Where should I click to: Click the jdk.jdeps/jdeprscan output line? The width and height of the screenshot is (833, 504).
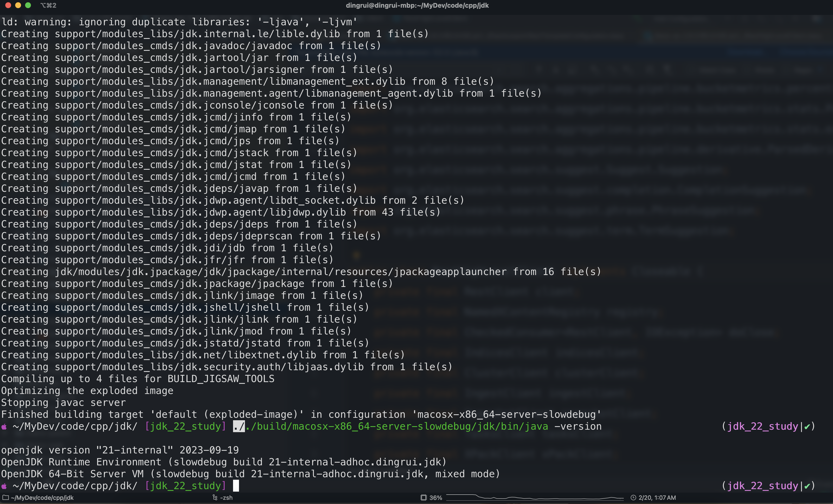click(191, 236)
